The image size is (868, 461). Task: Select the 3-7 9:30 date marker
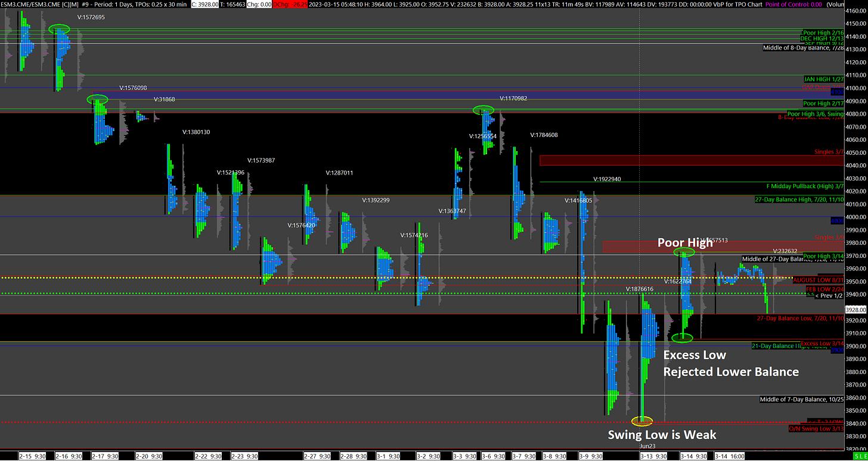pos(523,456)
